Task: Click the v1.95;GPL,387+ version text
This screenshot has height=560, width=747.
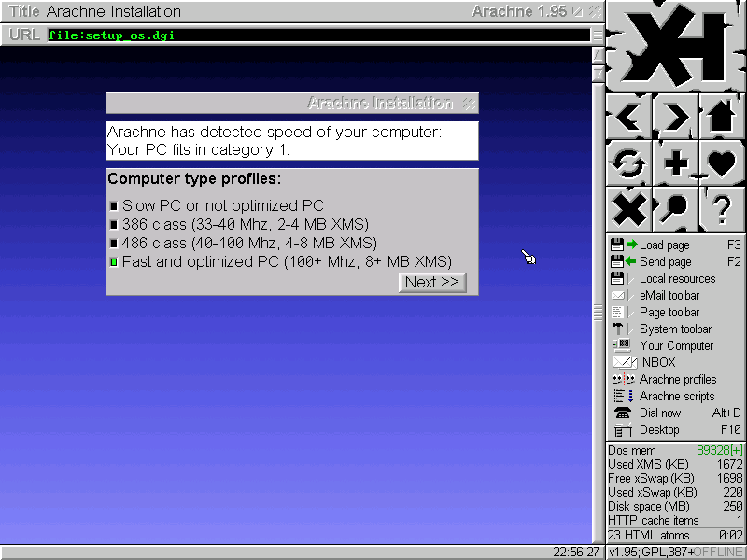Action: [651, 553]
